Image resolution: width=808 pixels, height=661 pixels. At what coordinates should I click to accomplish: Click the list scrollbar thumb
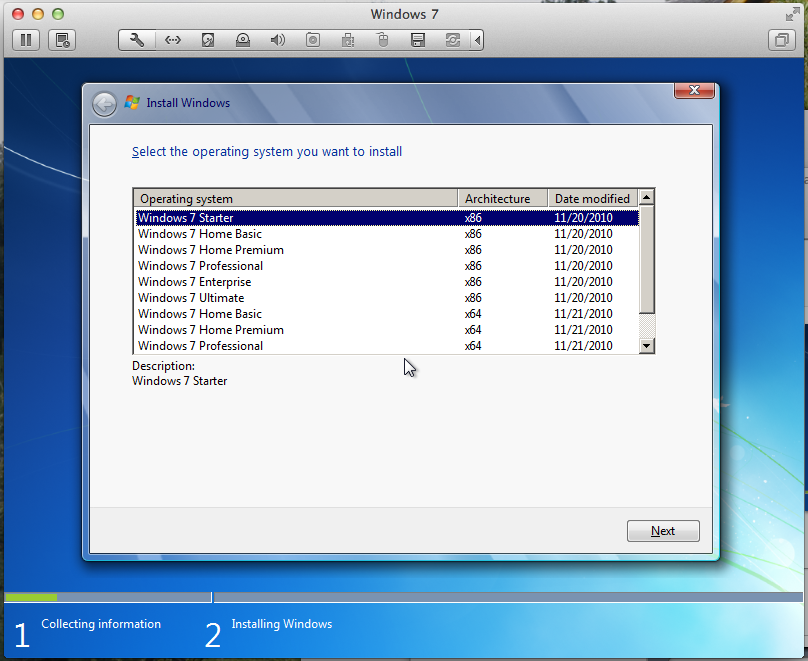point(646,259)
